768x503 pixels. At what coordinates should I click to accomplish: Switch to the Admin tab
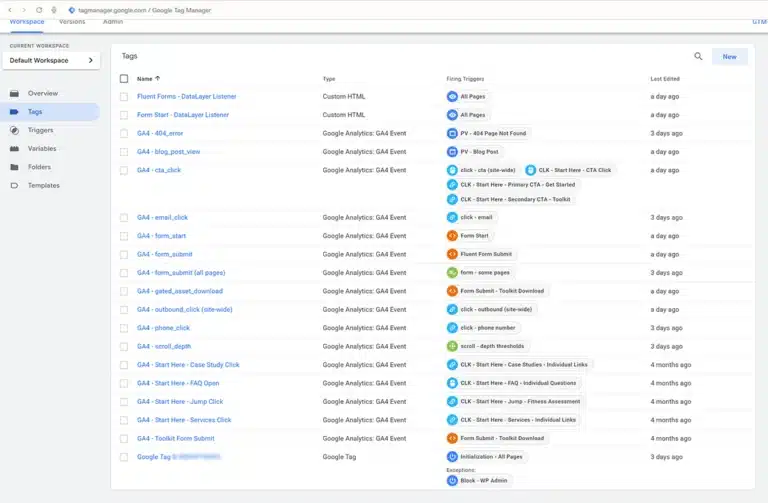pos(113,22)
